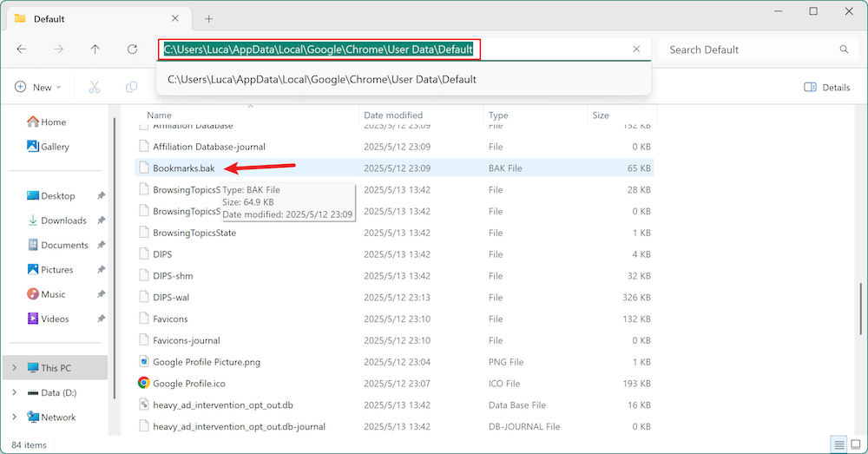Click the pin icon beside Desktop

tap(101, 196)
